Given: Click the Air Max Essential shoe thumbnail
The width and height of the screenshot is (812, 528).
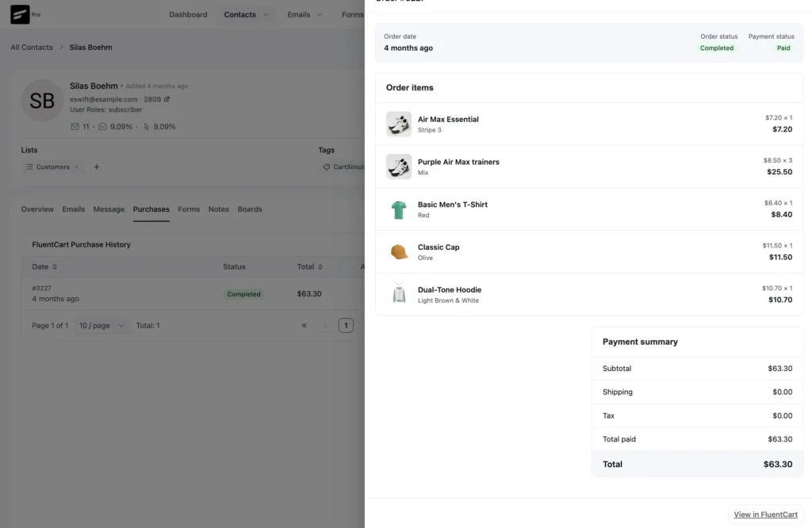Looking at the screenshot, I should [399, 124].
